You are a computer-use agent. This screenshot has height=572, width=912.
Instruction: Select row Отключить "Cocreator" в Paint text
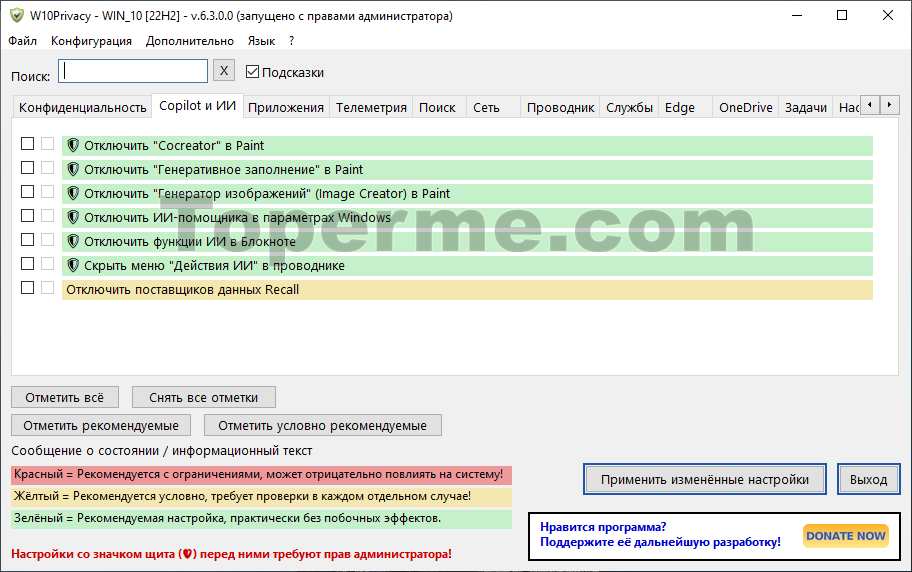174,145
